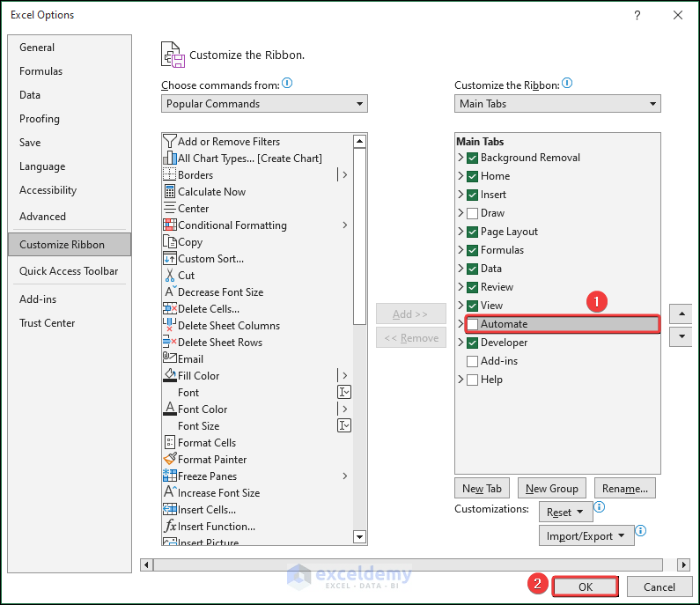Click the info icon next to Import/Export
700x605 pixels.
click(641, 530)
